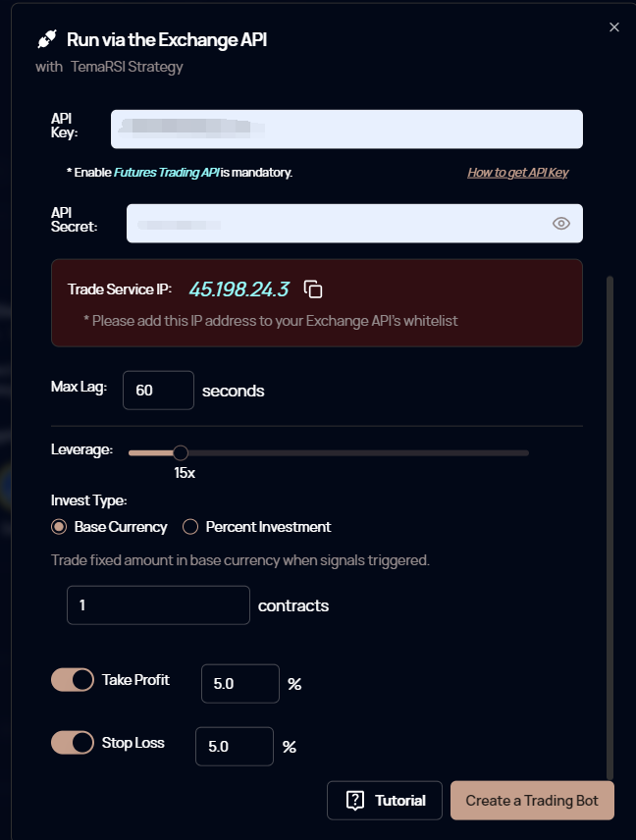
Task: Choose Percent Investment invest type
Action: 190,527
